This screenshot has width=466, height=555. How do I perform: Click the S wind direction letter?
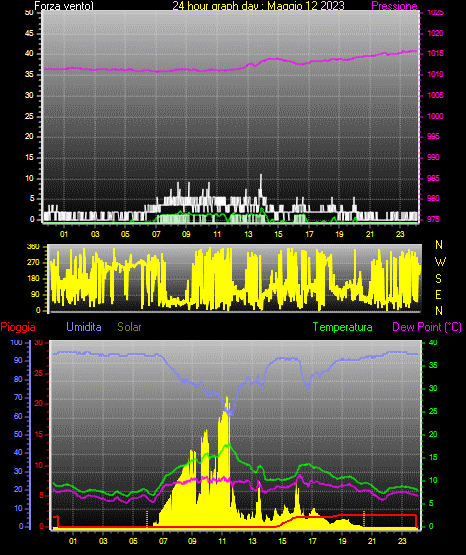pyautogui.click(x=438, y=279)
